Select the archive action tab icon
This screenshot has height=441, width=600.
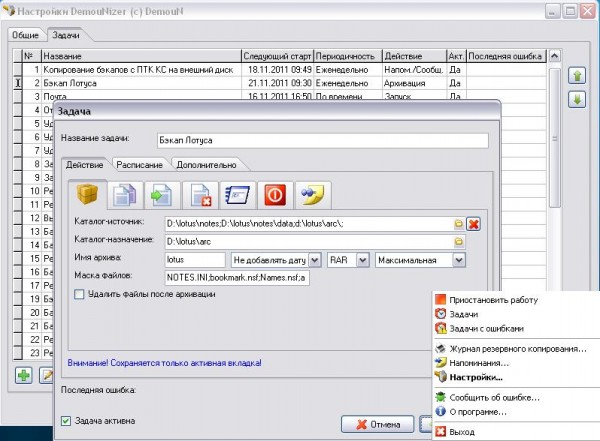click(86, 194)
